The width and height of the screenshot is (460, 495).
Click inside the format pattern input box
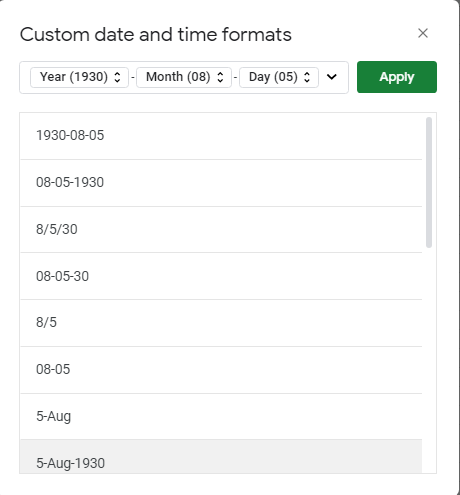(x=184, y=77)
